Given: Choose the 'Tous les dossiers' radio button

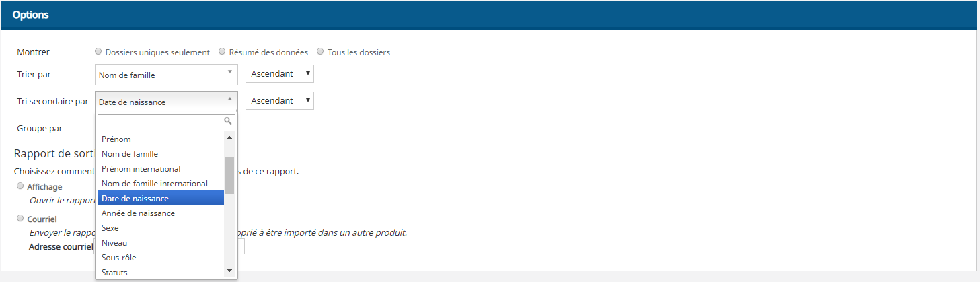Looking at the screenshot, I should tap(320, 51).
